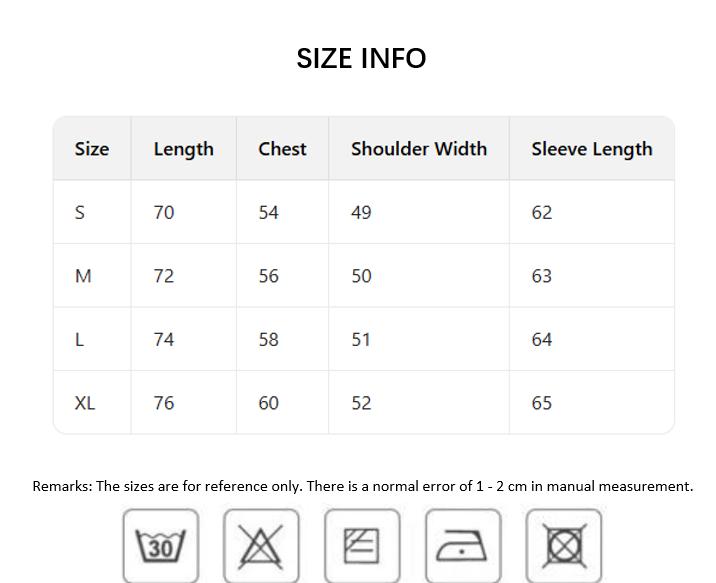Click the iron care symbol icon

pyautogui.click(x=463, y=546)
